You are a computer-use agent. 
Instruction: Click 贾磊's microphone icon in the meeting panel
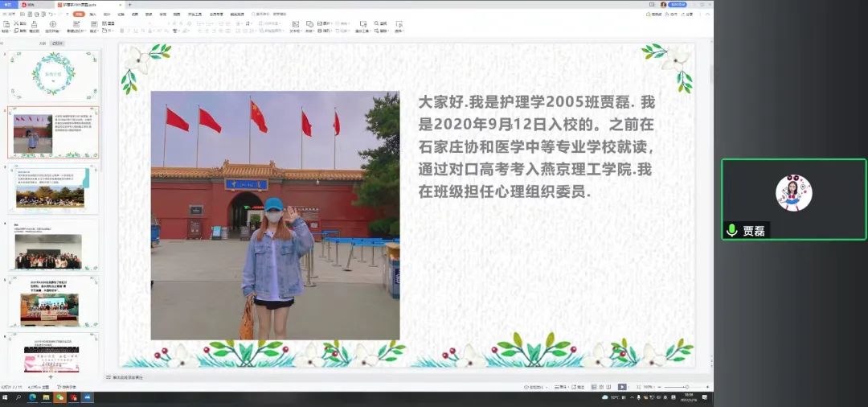[731, 231]
